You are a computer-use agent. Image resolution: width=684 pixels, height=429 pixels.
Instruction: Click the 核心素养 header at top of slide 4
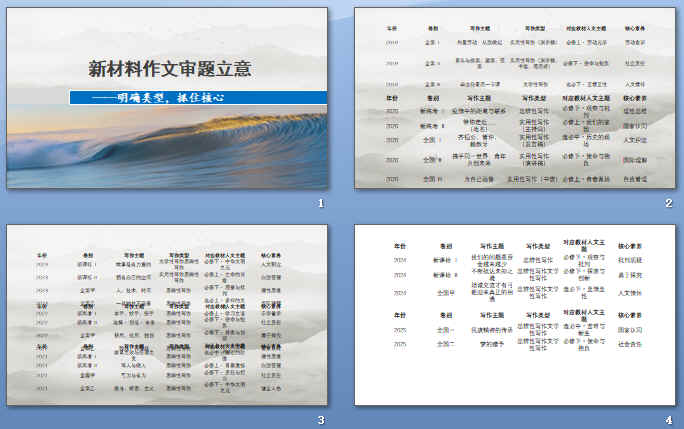coord(632,244)
